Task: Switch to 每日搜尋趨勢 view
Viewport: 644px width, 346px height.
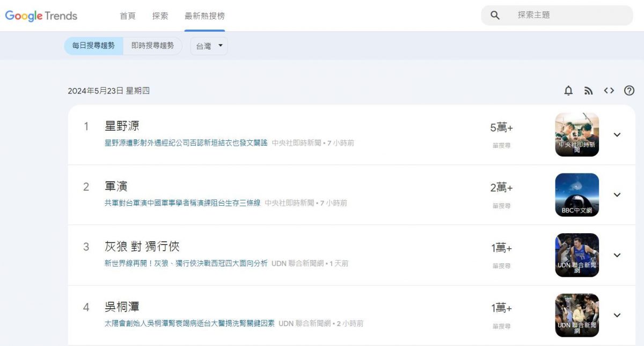Action: coord(93,46)
